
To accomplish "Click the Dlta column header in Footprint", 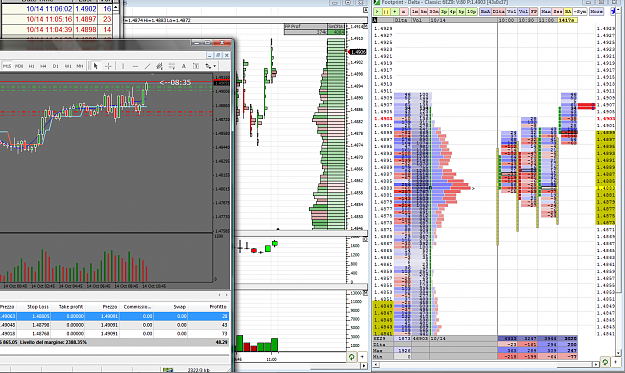I will 402,20.
